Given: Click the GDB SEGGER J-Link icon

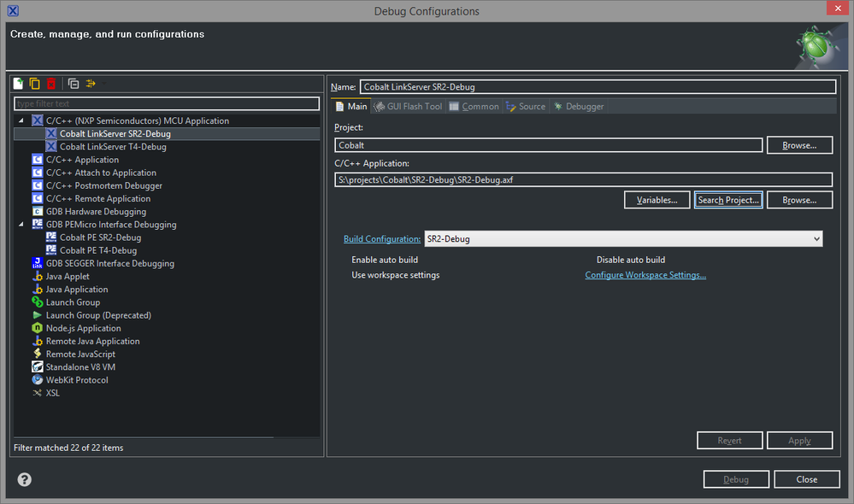Looking at the screenshot, I should [x=37, y=263].
